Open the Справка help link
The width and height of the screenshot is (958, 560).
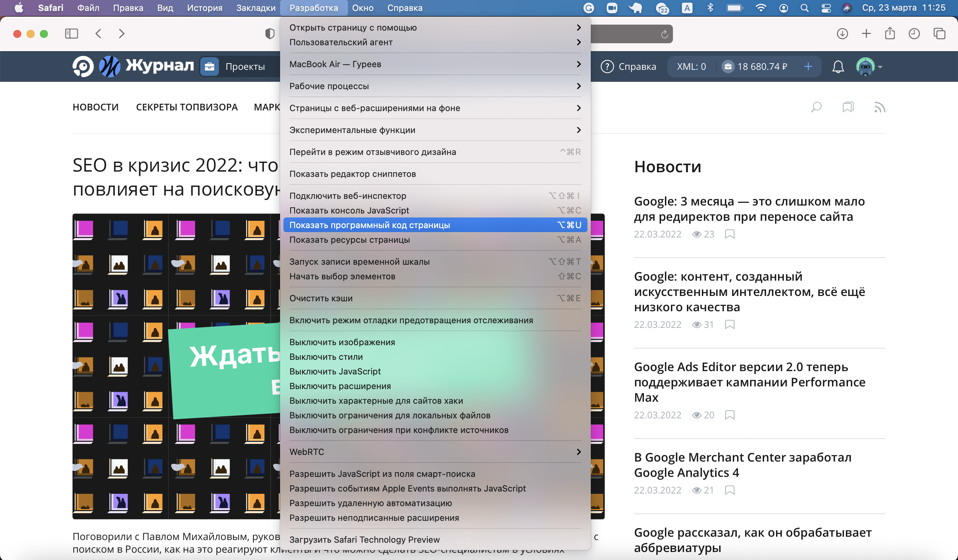[628, 67]
